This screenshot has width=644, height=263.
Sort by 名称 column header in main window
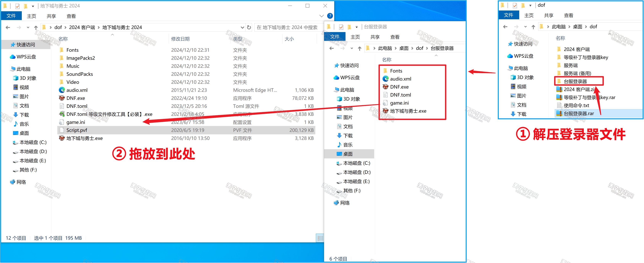pyautogui.click(x=63, y=39)
